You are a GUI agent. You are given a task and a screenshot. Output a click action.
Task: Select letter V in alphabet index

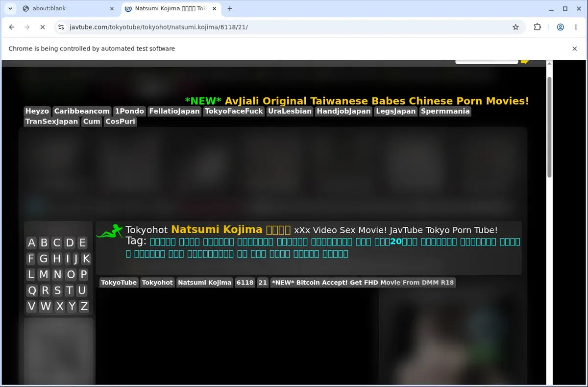31,306
